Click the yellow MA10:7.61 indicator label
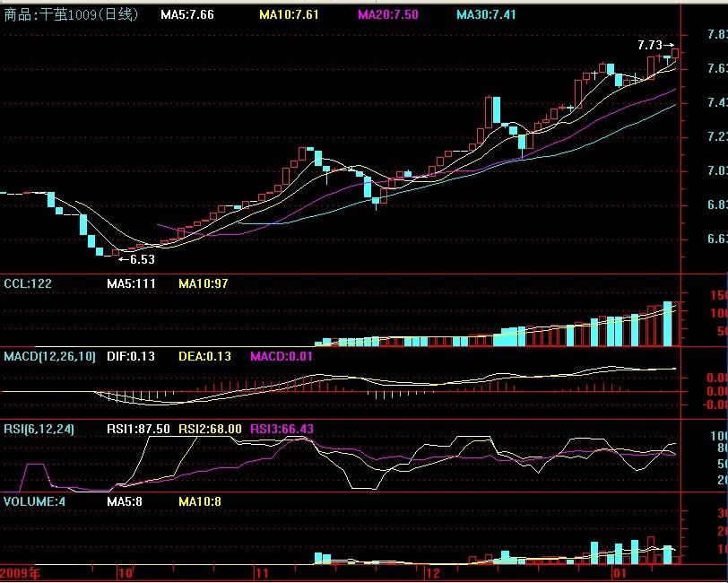Screen dimensions: 728x583 click(x=289, y=15)
